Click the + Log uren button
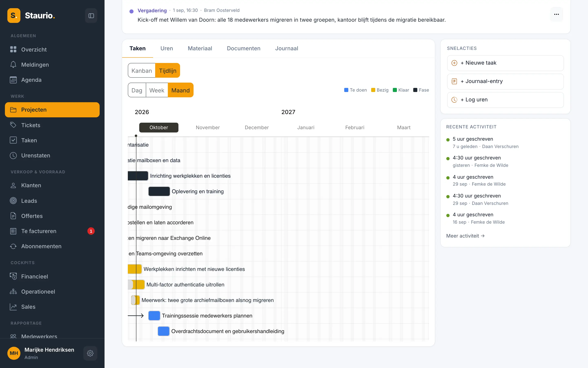The width and height of the screenshot is (588, 368). click(505, 100)
